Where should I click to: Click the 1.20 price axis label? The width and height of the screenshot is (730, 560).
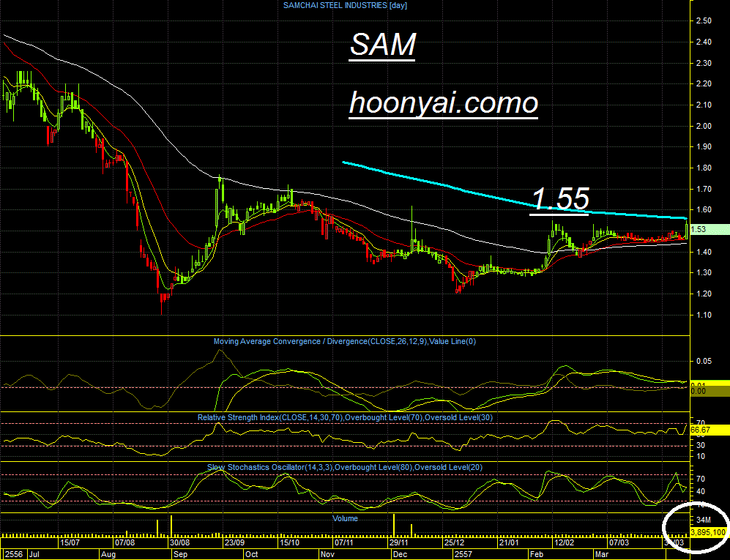tap(704, 294)
